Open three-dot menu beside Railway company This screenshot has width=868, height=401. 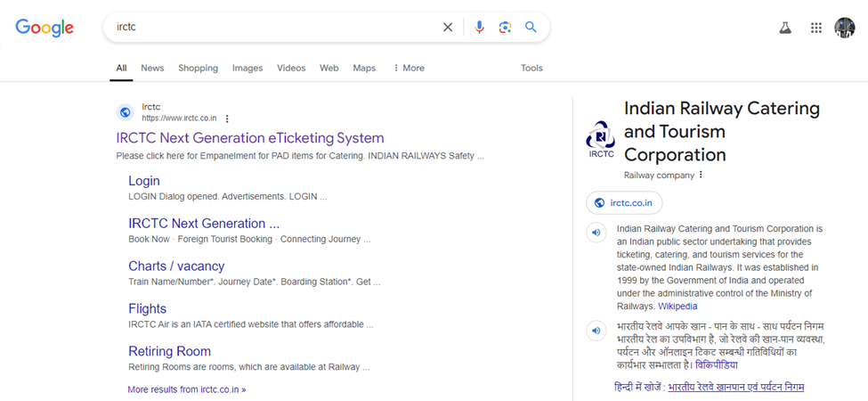click(701, 175)
